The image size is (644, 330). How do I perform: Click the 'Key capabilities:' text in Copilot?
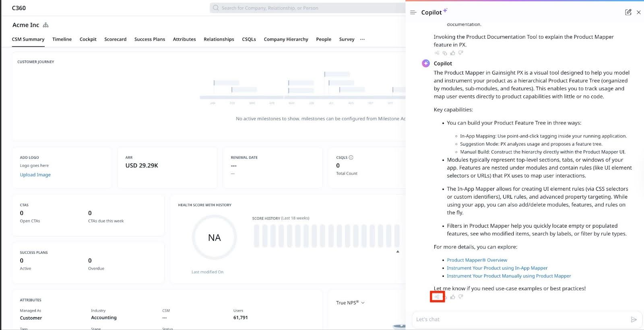[453, 110]
